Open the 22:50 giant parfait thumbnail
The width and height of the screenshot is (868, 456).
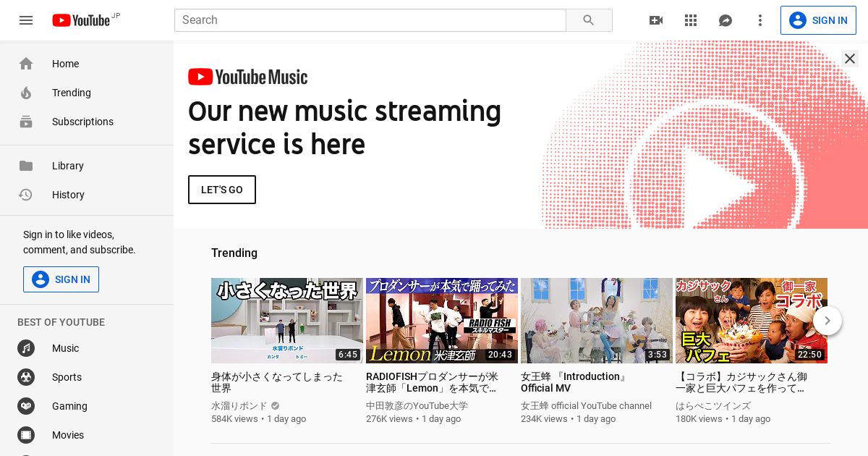pos(752,321)
